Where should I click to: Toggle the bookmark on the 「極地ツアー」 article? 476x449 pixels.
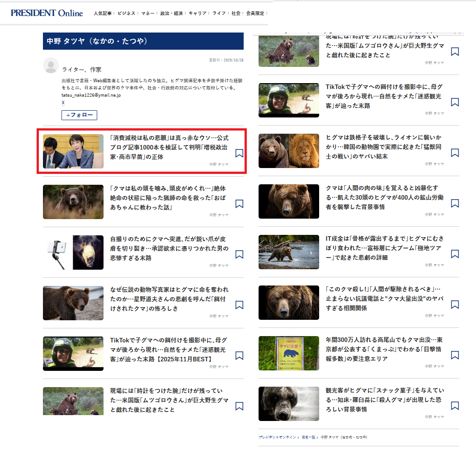(455, 254)
